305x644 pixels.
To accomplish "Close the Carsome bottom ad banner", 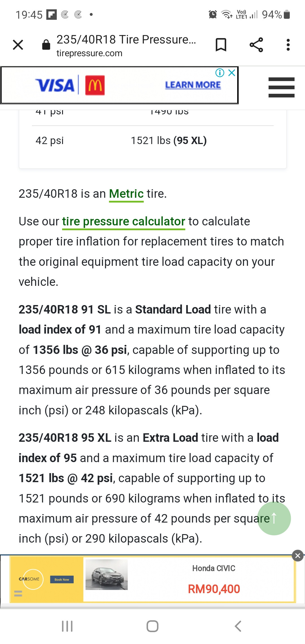I will coord(298,556).
